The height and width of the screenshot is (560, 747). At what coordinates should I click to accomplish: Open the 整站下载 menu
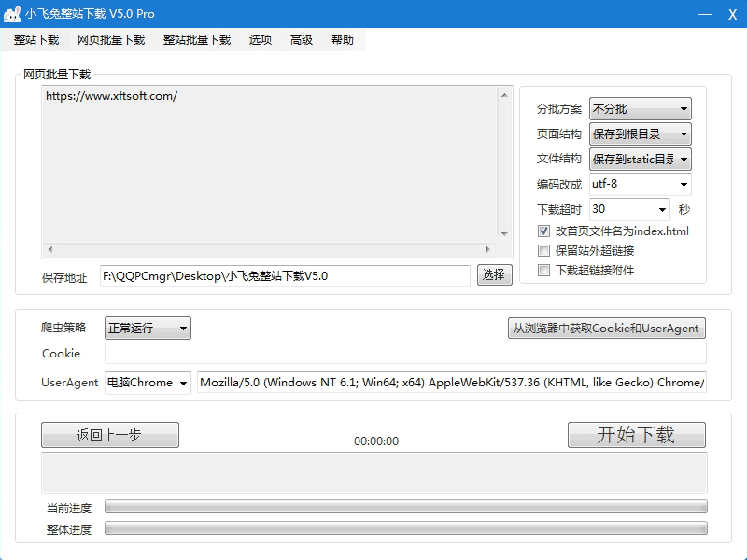(x=36, y=40)
